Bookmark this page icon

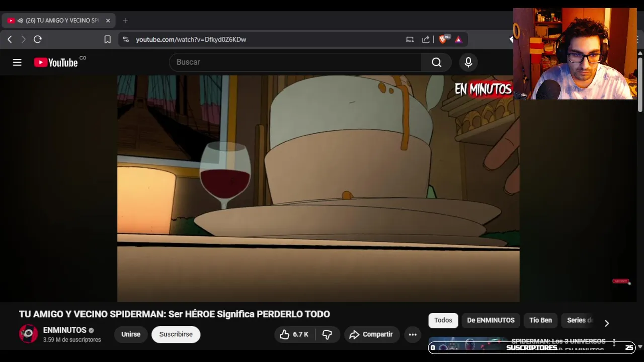click(x=107, y=39)
